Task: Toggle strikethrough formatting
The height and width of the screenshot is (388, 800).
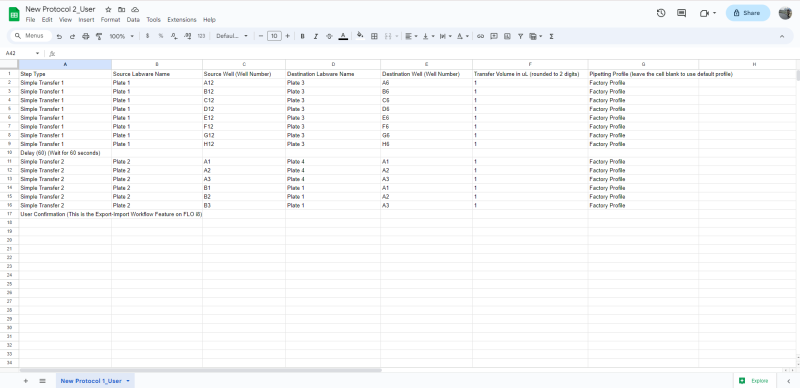Action: click(x=329, y=36)
